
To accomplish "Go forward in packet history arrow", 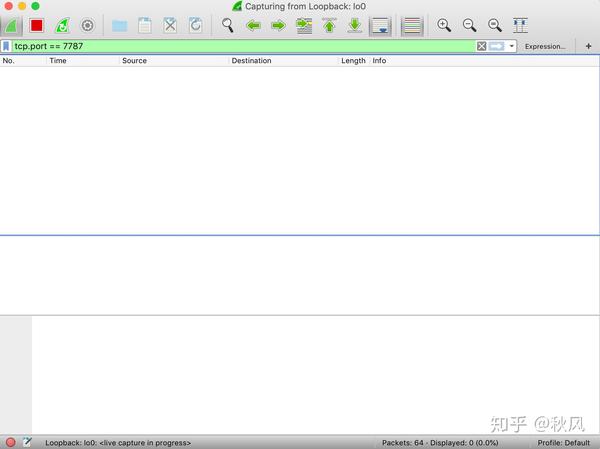I will (x=279, y=26).
